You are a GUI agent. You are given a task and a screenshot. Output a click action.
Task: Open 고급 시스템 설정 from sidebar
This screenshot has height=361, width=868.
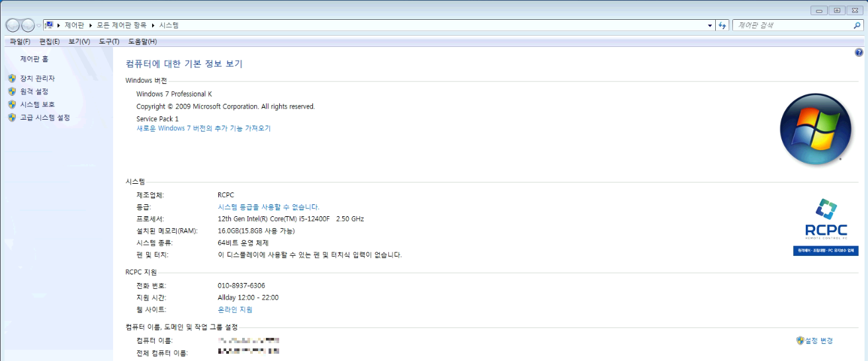click(x=44, y=118)
